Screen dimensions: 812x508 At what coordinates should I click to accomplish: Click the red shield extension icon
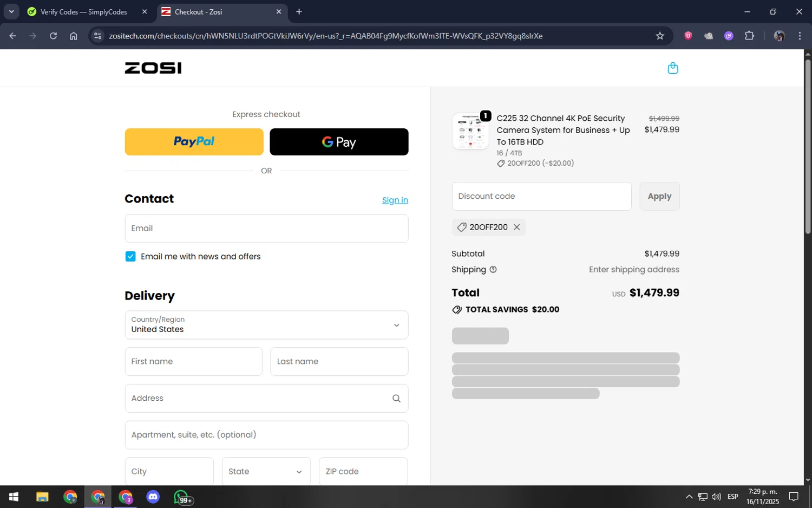click(x=688, y=36)
